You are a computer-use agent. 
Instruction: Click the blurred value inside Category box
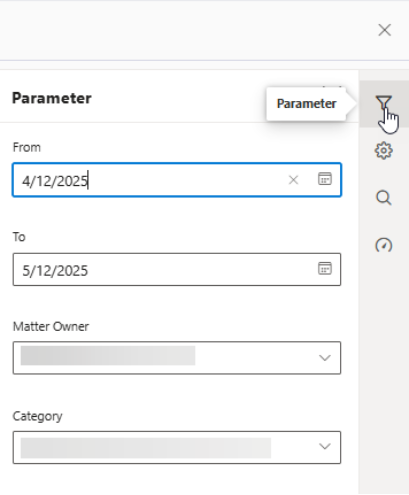(x=146, y=448)
